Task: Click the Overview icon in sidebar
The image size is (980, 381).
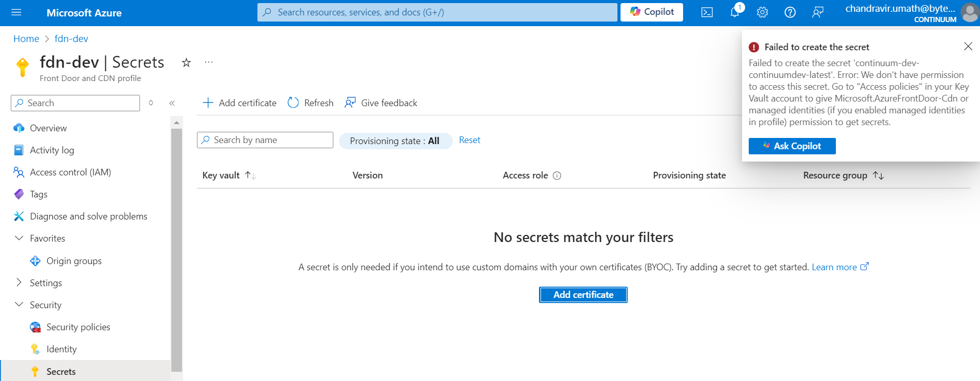Action: (19, 128)
